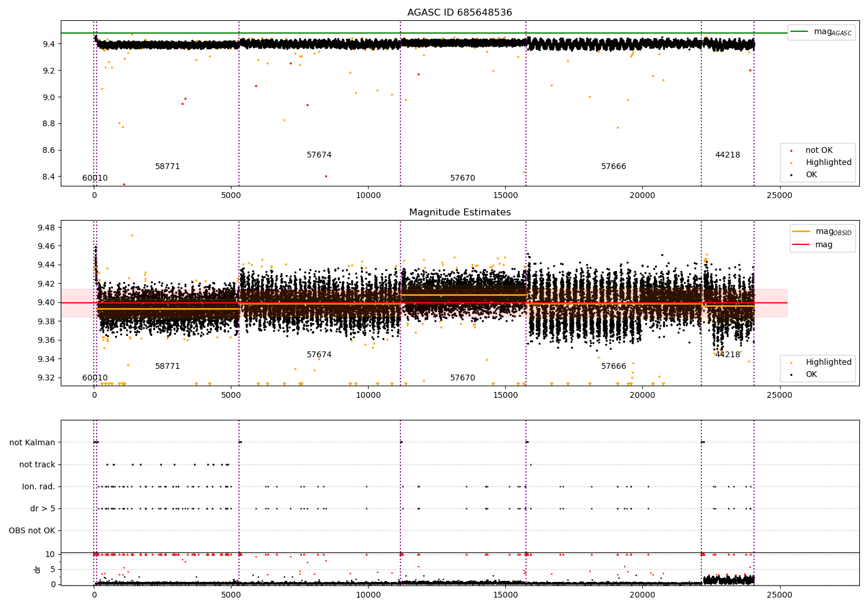Select the mag AGASC legend entry
This screenshot has width=868, height=608.
coord(821,32)
